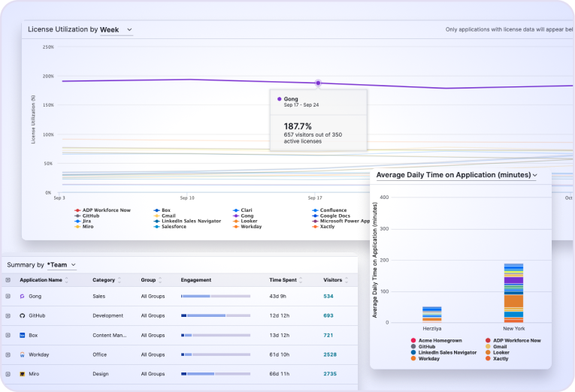This screenshot has width=575, height=392.
Task: Open the License Utilization by Week dropdown
Action: [x=116, y=30]
